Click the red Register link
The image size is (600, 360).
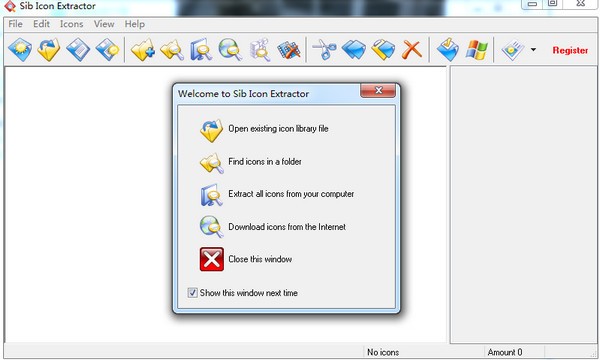click(570, 50)
